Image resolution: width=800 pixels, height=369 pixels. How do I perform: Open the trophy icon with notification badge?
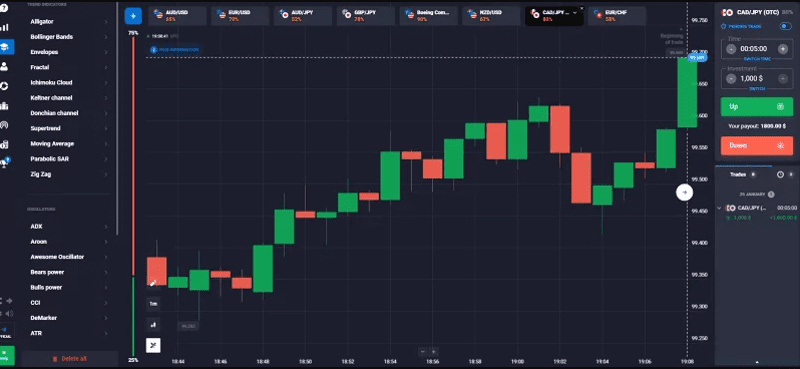(5, 163)
